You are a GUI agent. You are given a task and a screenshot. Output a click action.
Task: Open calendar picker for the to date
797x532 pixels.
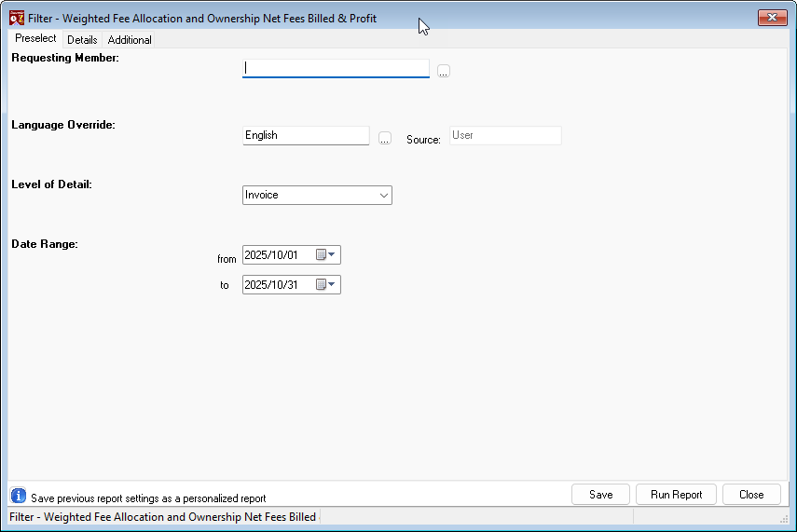click(326, 284)
